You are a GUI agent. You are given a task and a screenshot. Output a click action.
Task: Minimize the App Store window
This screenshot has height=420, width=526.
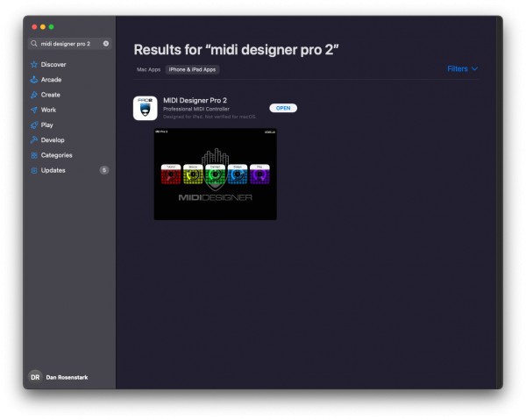point(43,27)
